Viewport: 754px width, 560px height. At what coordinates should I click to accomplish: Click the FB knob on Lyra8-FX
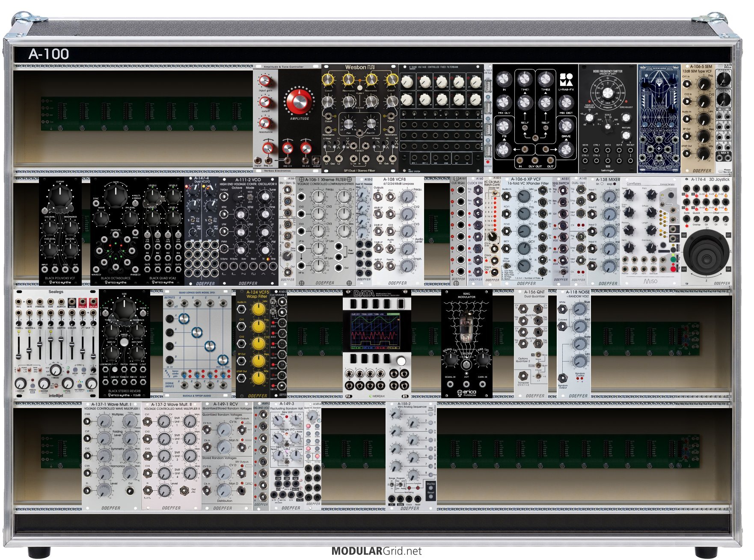pyautogui.click(x=504, y=126)
